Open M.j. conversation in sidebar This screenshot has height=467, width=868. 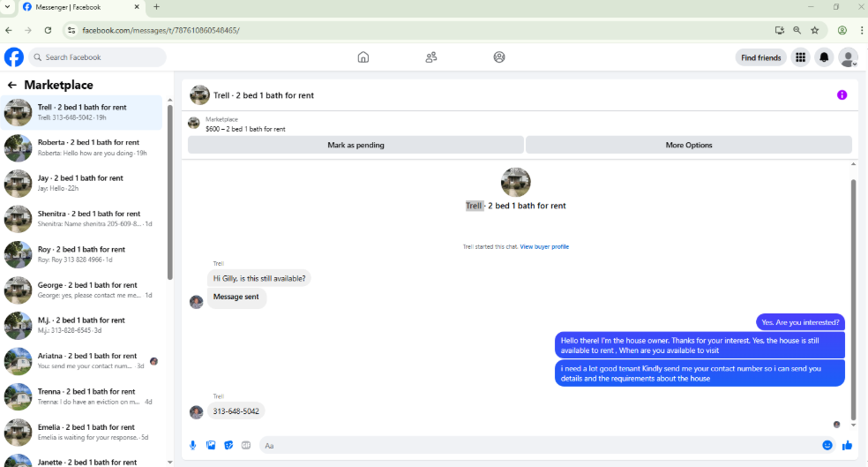[x=82, y=325]
